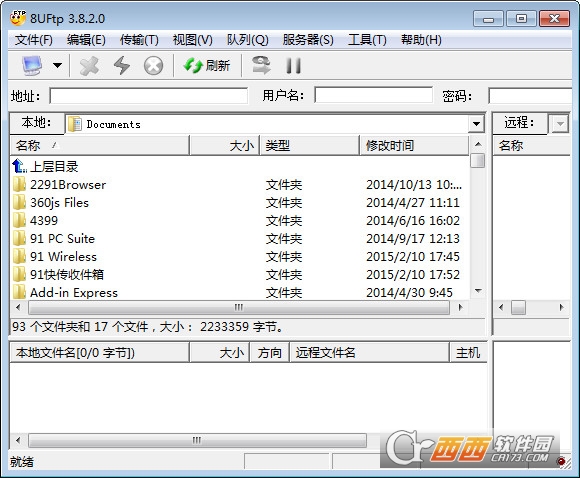Expand the local Documents path dropdown
This screenshot has height=478, width=580.
[476, 124]
